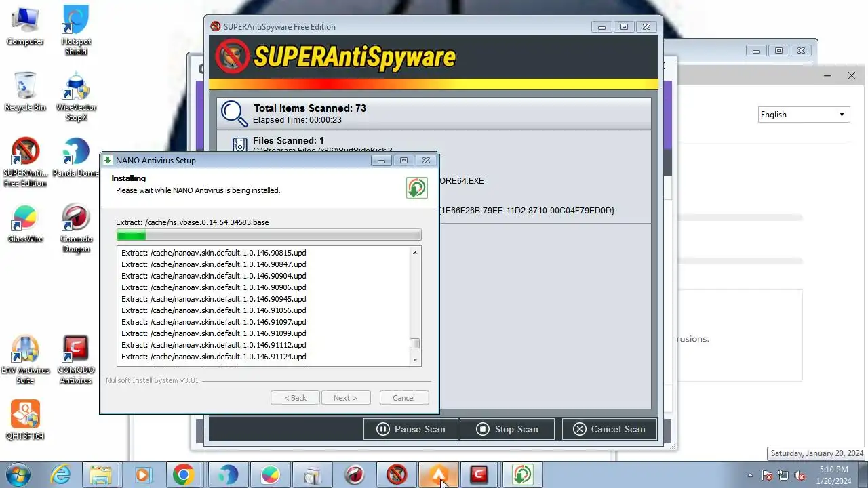Click the extract log scrollbar thumb
Image resolution: width=868 pixels, height=488 pixels.
[415, 343]
